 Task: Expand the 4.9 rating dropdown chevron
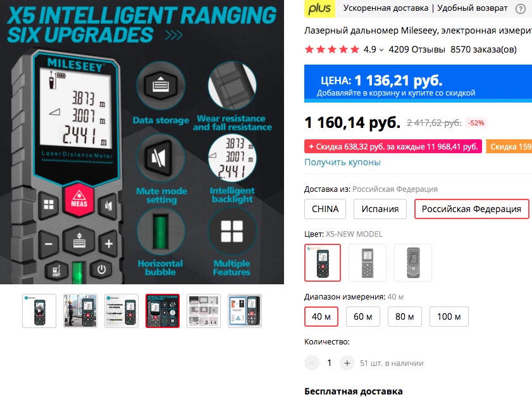[x=381, y=50]
